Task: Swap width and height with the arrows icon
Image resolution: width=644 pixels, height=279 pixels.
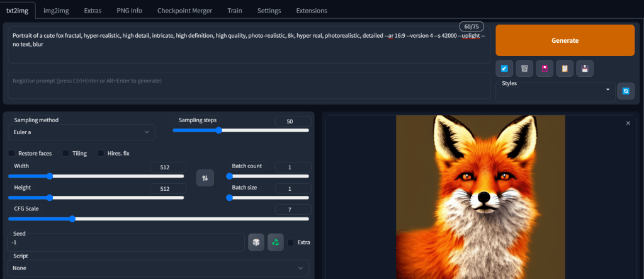Action: [x=205, y=178]
